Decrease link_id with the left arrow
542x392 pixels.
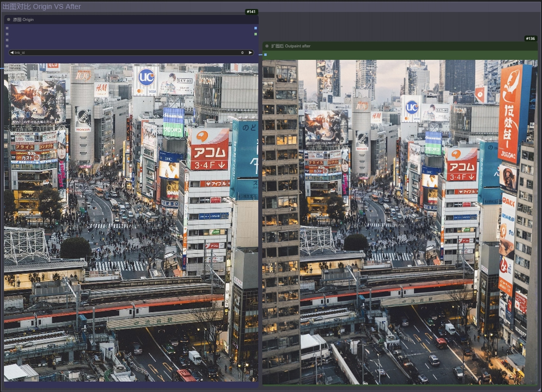[12, 52]
